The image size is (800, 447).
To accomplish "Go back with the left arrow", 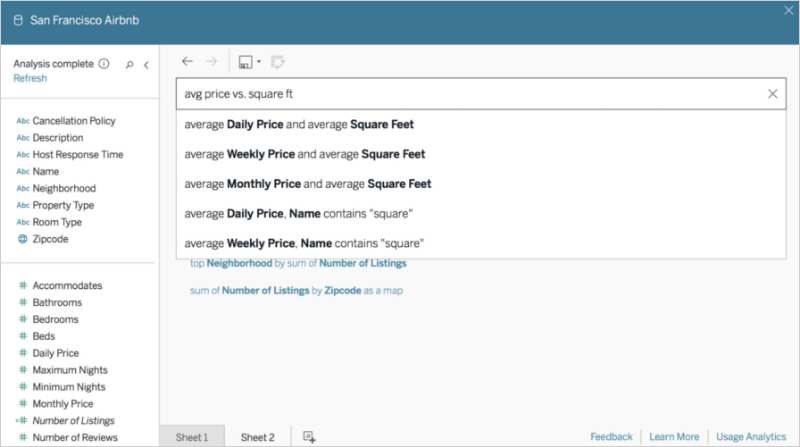I will click(x=187, y=62).
